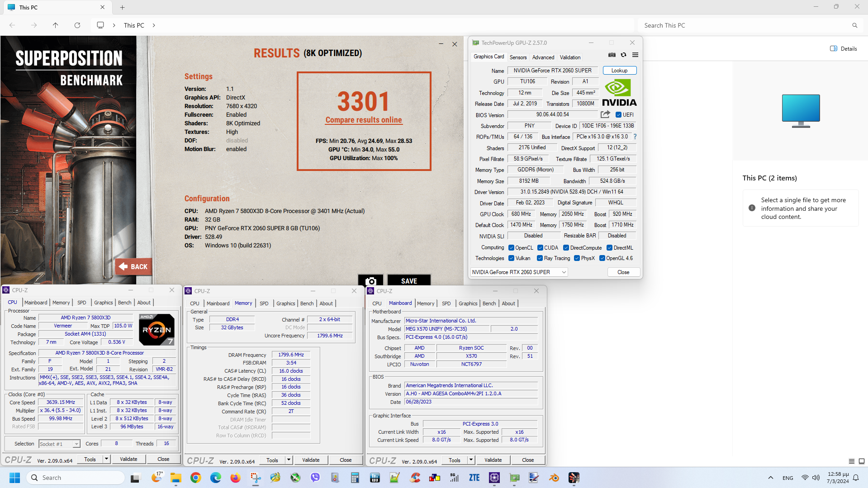Toggle the Vulkan checkbox

pos(511,258)
